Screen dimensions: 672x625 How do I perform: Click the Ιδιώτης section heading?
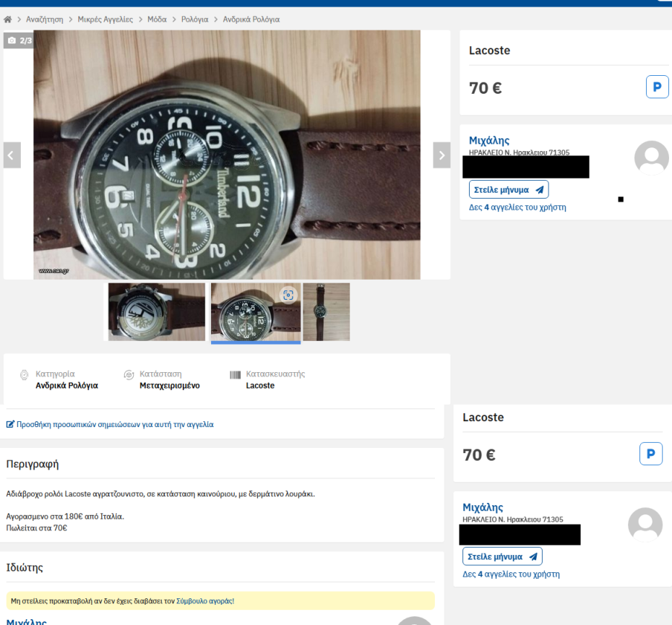click(25, 568)
